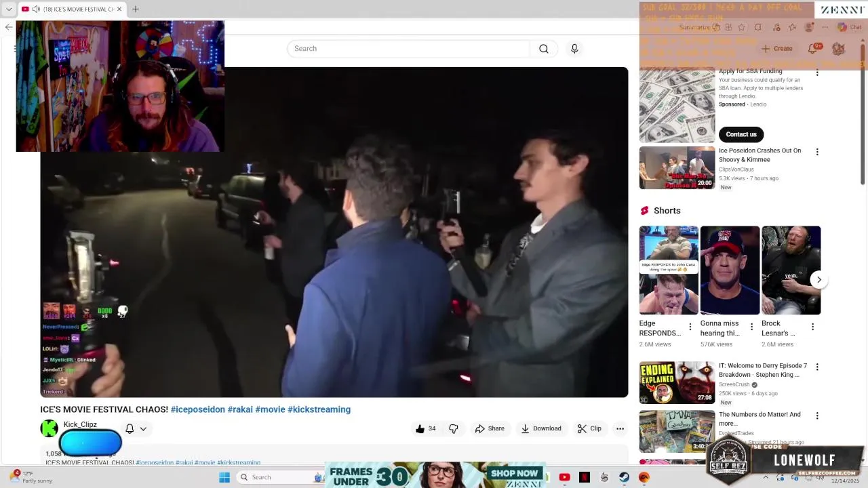Focus the YouTube search input field

click(x=408, y=49)
